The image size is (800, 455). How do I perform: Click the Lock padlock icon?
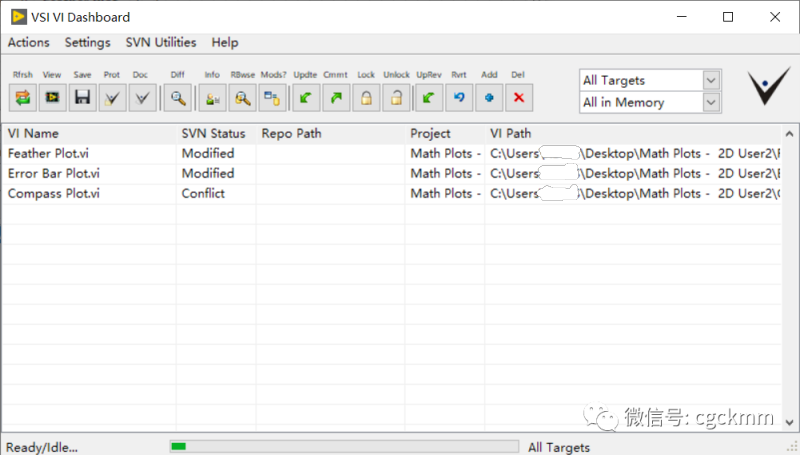click(x=367, y=97)
